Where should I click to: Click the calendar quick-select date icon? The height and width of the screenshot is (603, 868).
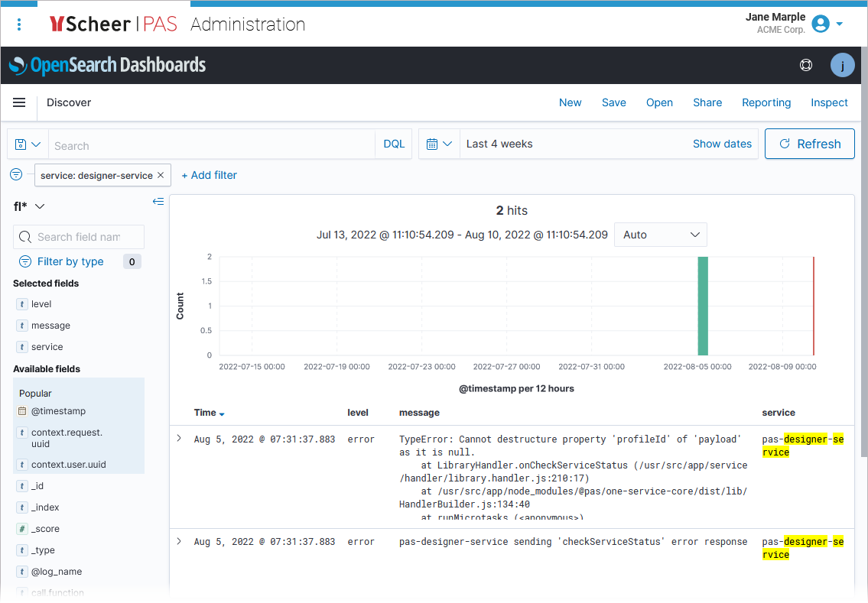[x=438, y=144]
